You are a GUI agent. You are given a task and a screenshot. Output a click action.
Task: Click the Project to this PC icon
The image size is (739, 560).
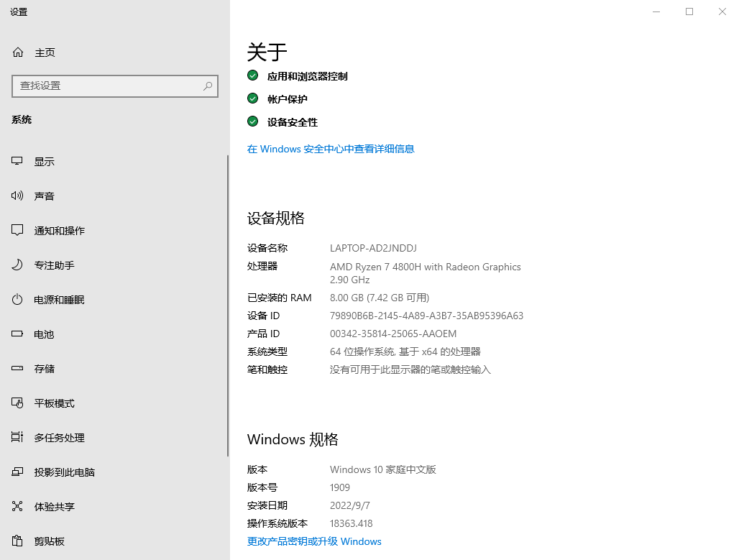tap(17, 472)
